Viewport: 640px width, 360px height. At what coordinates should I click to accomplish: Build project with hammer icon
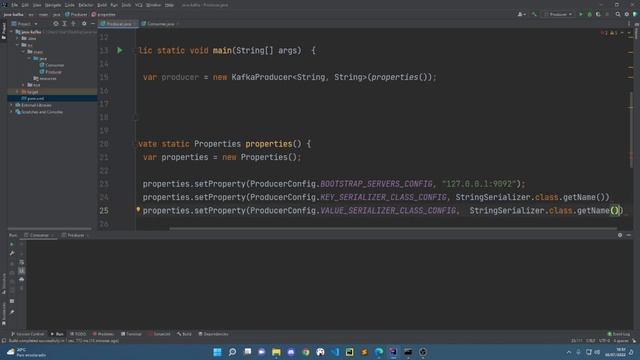tap(534, 14)
